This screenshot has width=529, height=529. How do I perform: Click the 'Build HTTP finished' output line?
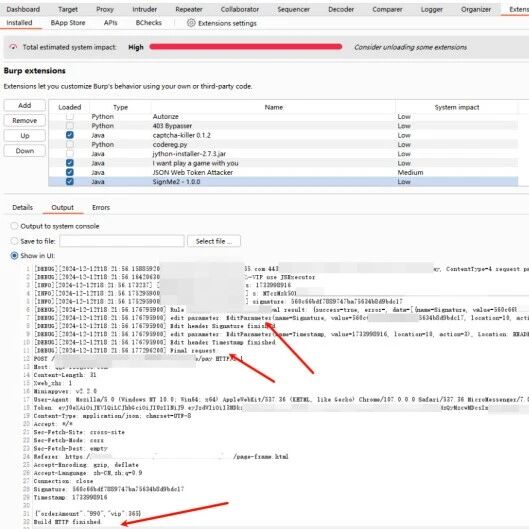coord(67,522)
